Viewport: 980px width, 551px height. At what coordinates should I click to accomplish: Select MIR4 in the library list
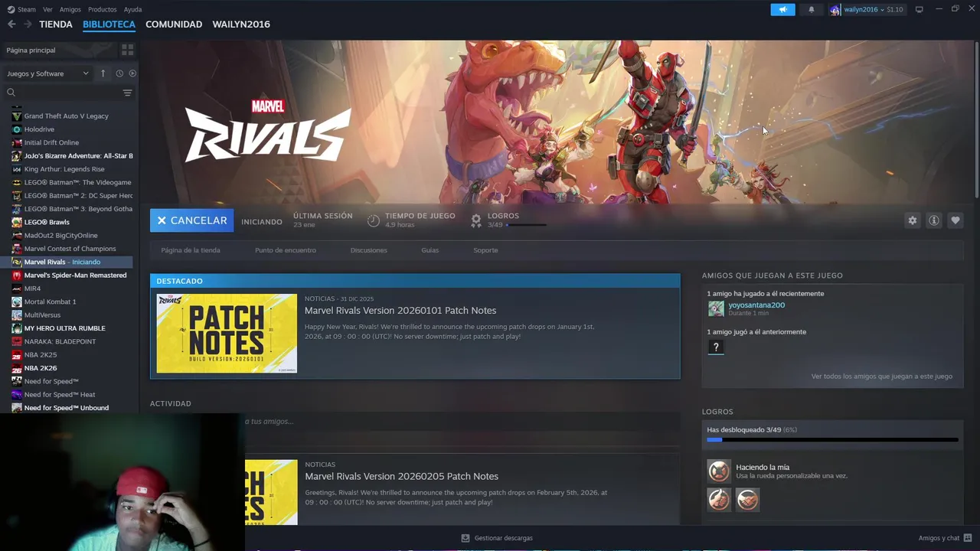(32, 289)
